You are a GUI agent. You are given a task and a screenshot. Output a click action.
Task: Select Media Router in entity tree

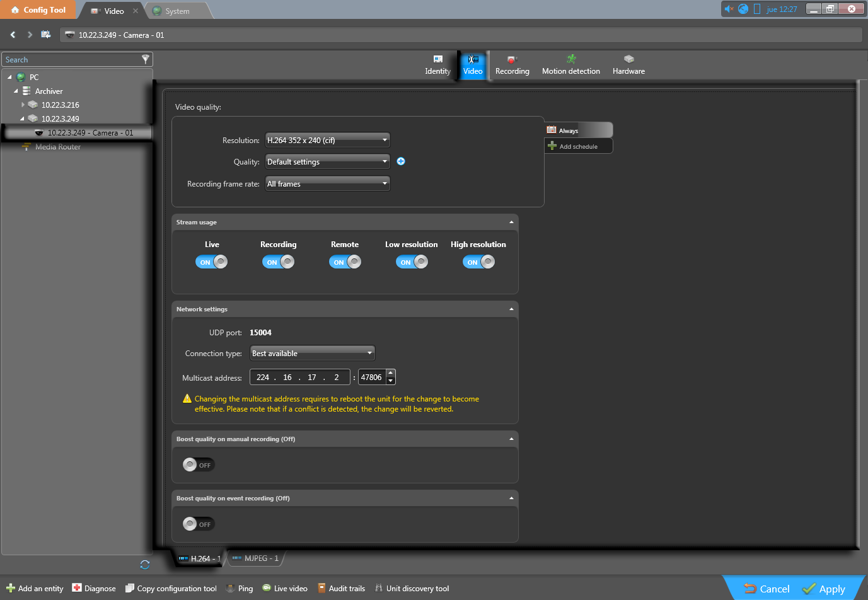(x=57, y=147)
